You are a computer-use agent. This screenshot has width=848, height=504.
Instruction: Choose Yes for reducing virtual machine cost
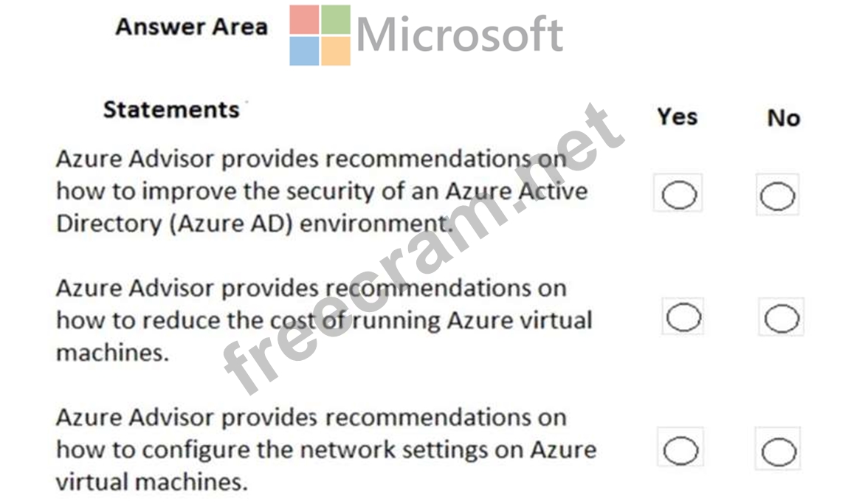[x=683, y=318]
